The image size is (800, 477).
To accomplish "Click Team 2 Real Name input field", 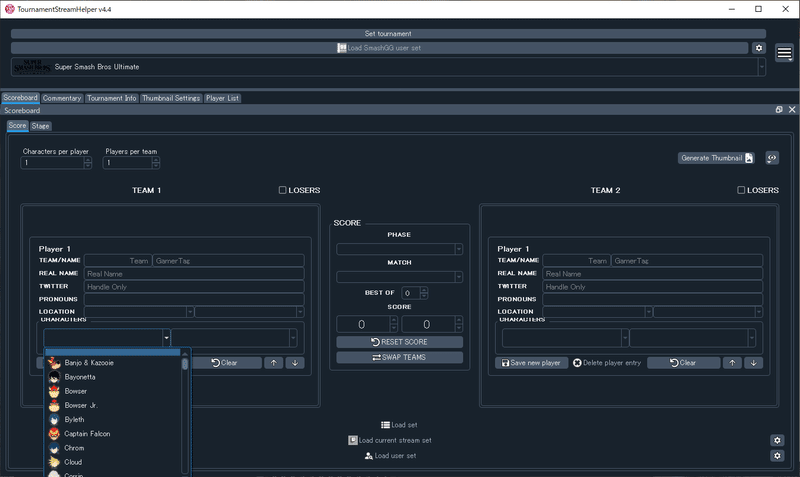I will tap(653, 274).
